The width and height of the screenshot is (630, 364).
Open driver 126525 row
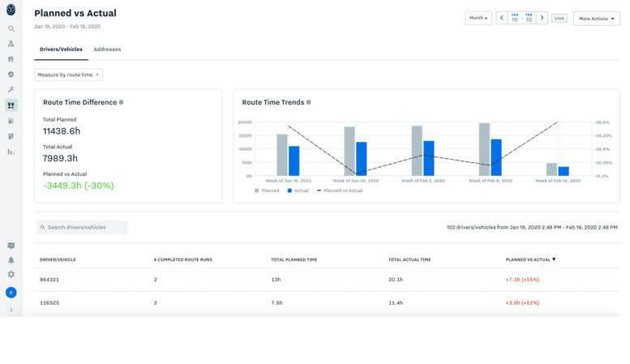tap(327, 303)
